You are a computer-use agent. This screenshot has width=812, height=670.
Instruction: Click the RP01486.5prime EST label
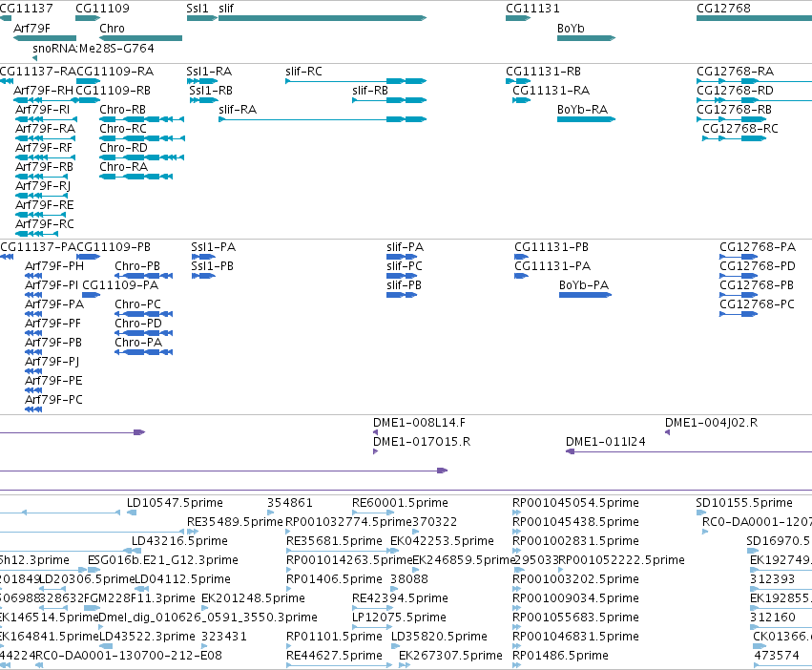click(x=560, y=656)
